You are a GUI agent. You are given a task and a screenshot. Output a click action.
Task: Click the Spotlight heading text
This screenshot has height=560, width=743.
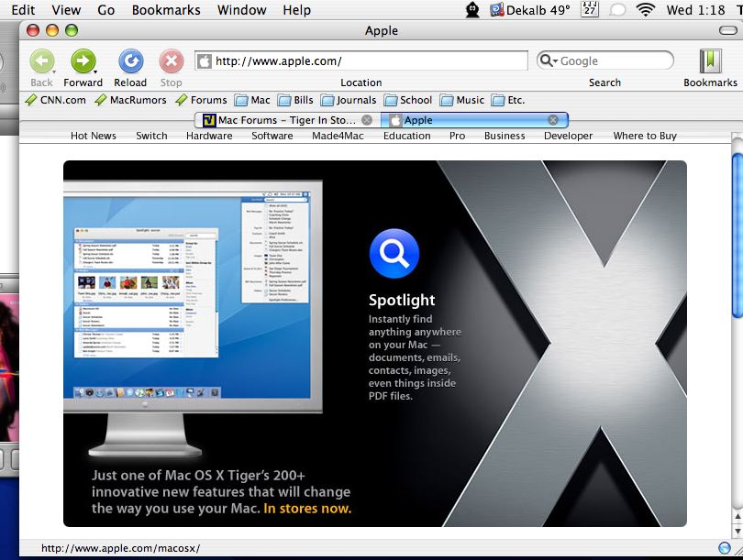click(402, 300)
